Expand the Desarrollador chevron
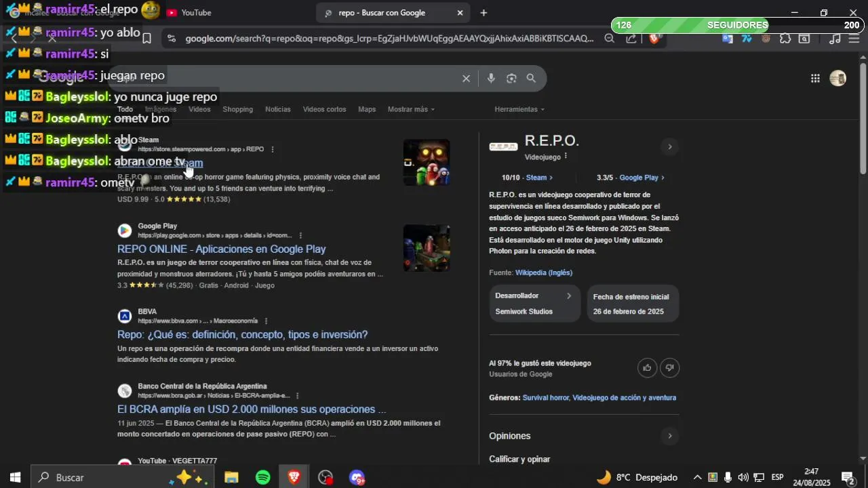The height and width of the screenshot is (488, 868). coord(569,296)
